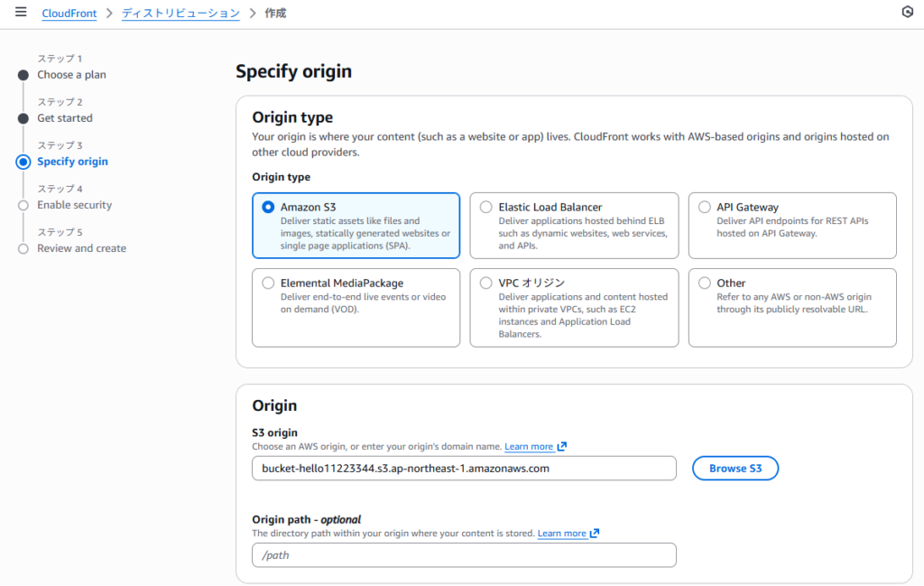Focus the Origin path input field
Screen dimensions: 924x586
[464, 555]
